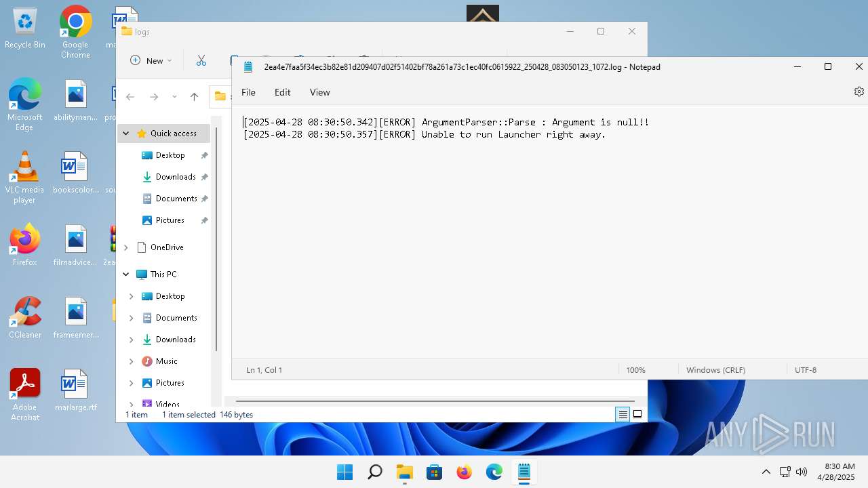
Task: Click the logs Explorer horizontal scrollbar
Action: pos(435,401)
